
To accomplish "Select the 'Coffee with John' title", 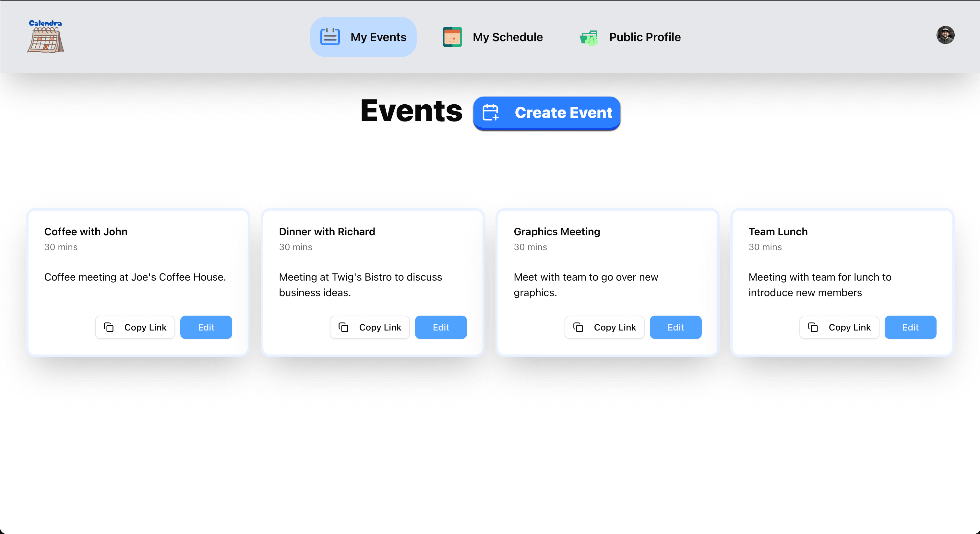I will (86, 231).
